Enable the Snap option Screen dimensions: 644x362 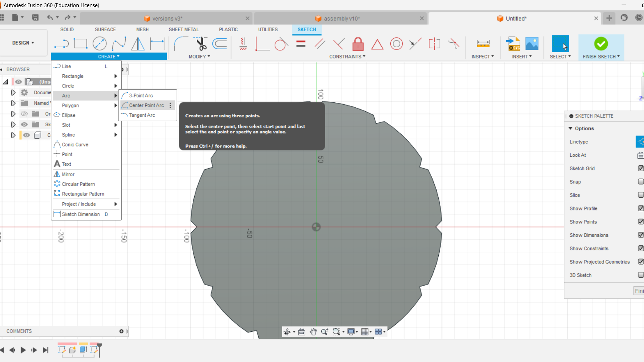(x=641, y=182)
